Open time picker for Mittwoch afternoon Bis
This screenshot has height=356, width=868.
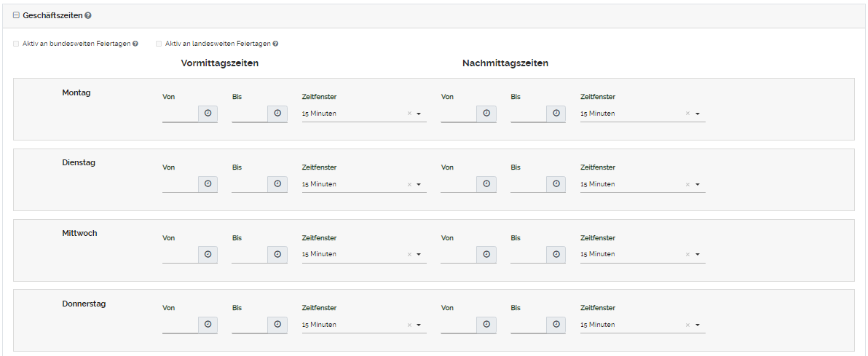point(556,254)
